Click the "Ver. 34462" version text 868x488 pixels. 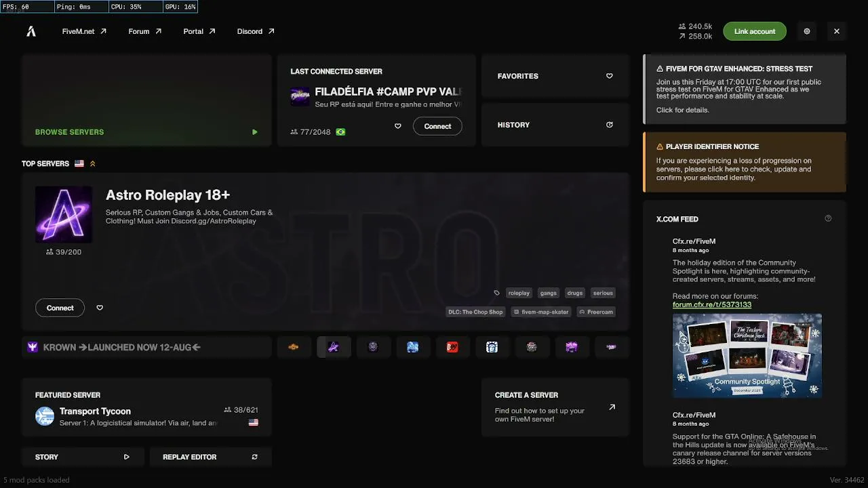click(x=847, y=480)
